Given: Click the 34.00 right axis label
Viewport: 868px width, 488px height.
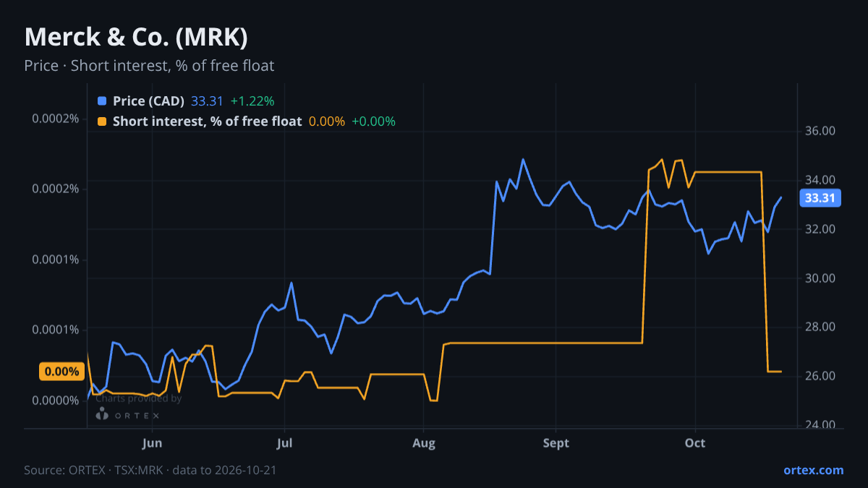Looking at the screenshot, I should (x=820, y=180).
